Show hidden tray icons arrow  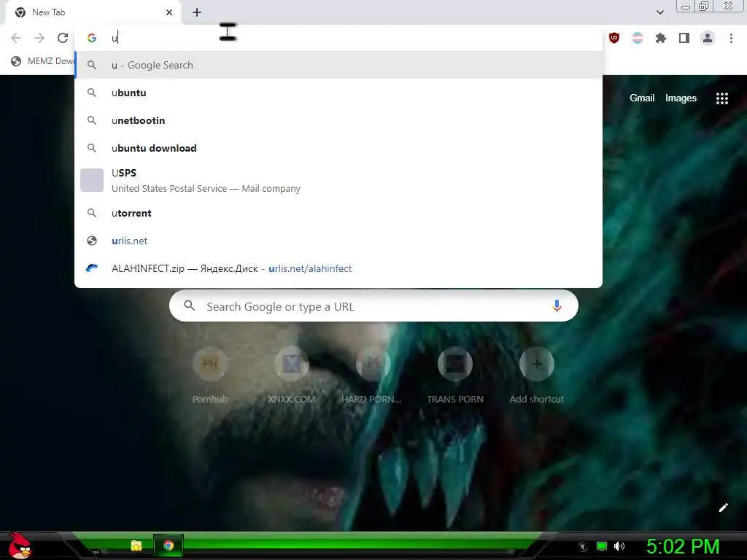(x=583, y=546)
